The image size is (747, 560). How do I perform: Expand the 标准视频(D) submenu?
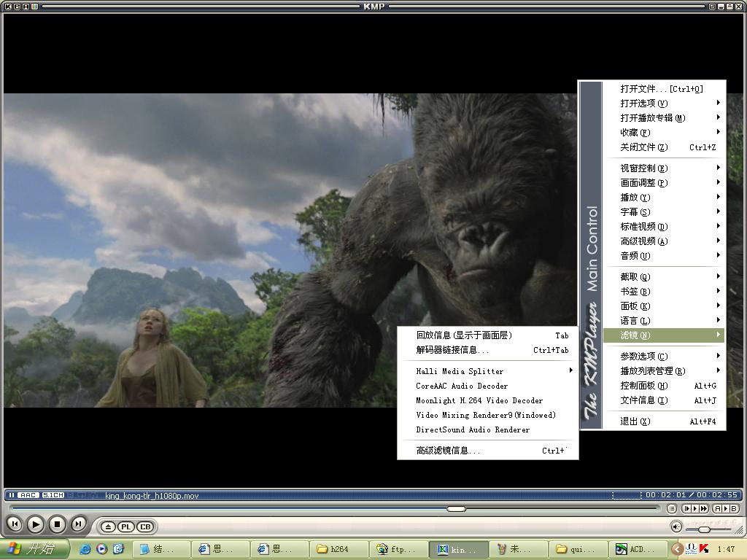664,227
